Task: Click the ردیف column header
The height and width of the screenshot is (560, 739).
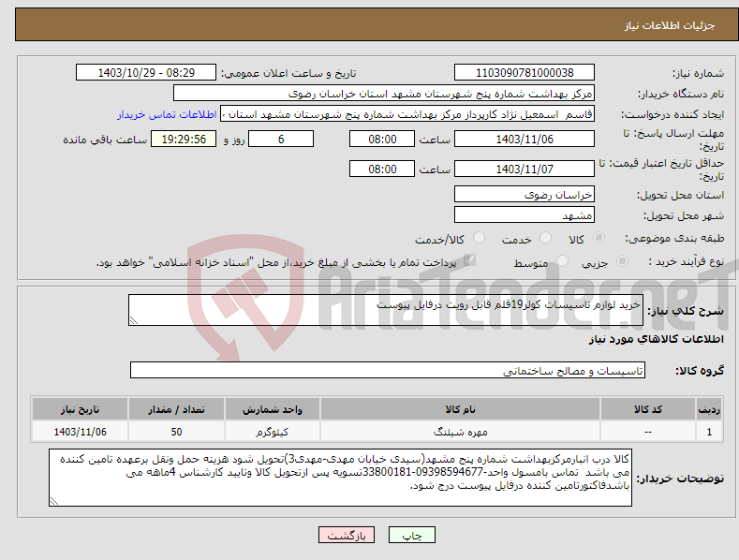Action: click(x=709, y=409)
